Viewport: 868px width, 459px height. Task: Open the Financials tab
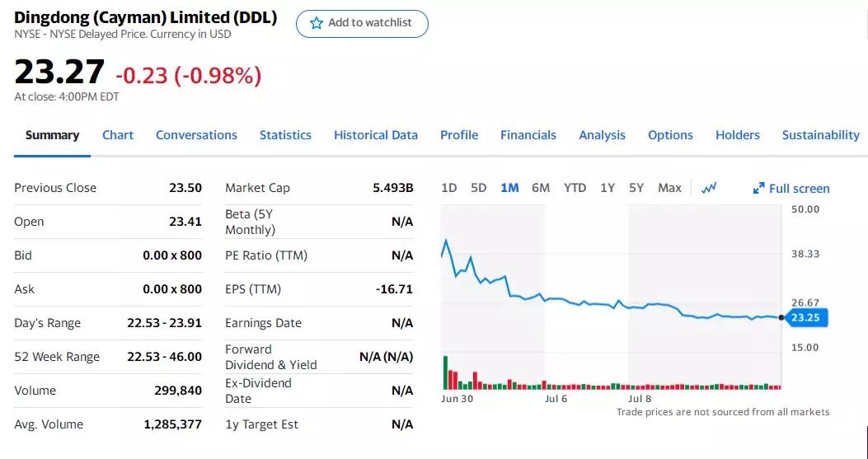pyautogui.click(x=528, y=135)
